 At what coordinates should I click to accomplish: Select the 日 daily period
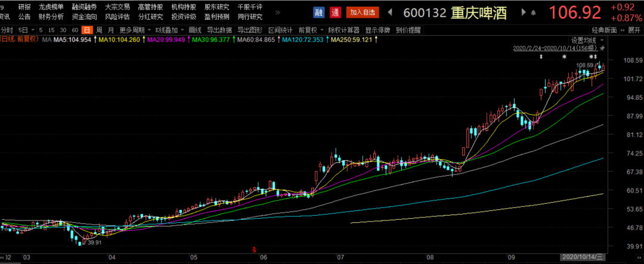[x=87, y=30]
